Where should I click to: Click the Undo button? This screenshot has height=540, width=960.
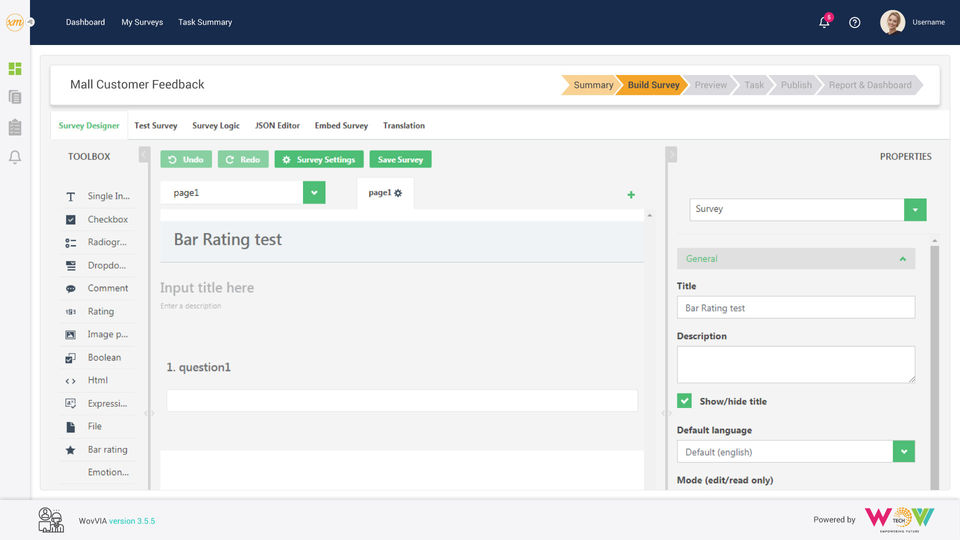click(x=186, y=159)
